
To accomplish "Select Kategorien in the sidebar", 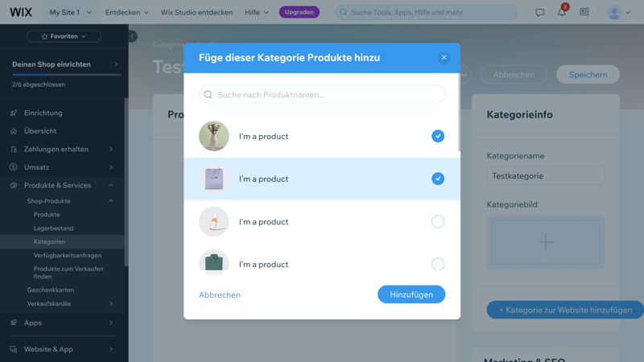I will pyautogui.click(x=50, y=241).
